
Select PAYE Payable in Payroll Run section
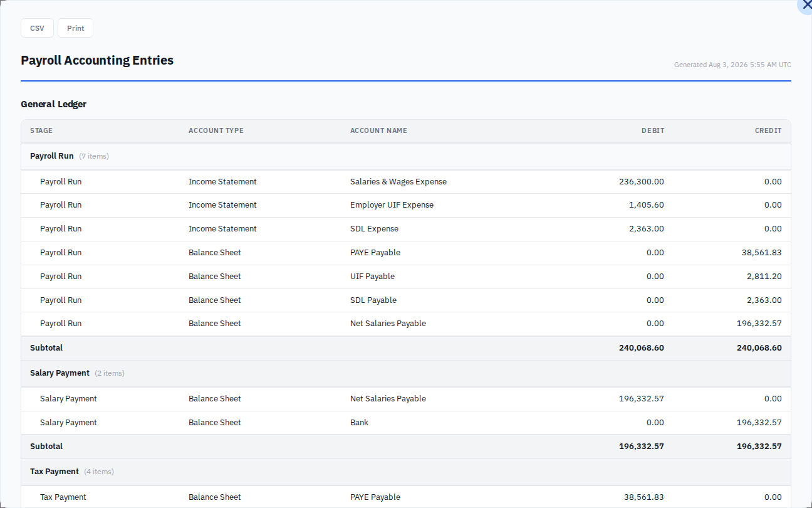(x=375, y=253)
